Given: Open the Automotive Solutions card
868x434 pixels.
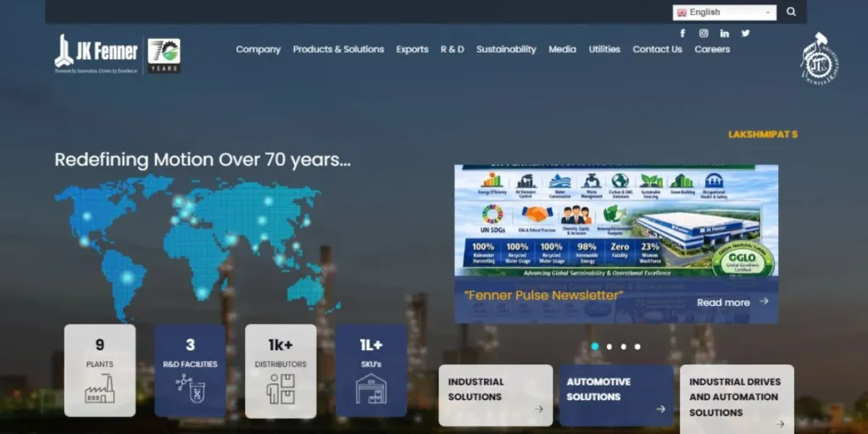Looking at the screenshot, I should pyautogui.click(x=616, y=395).
